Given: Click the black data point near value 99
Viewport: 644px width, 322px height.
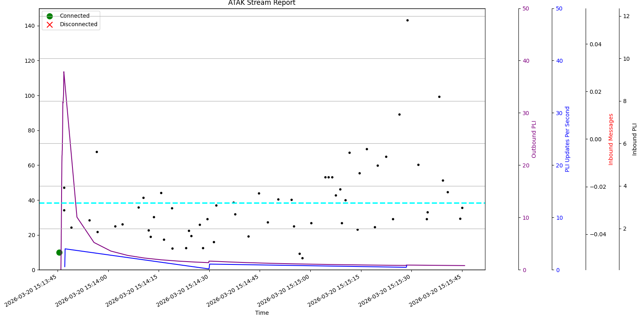Looking at the screenshot, I should pyautogui.click(x=439, y=97).
